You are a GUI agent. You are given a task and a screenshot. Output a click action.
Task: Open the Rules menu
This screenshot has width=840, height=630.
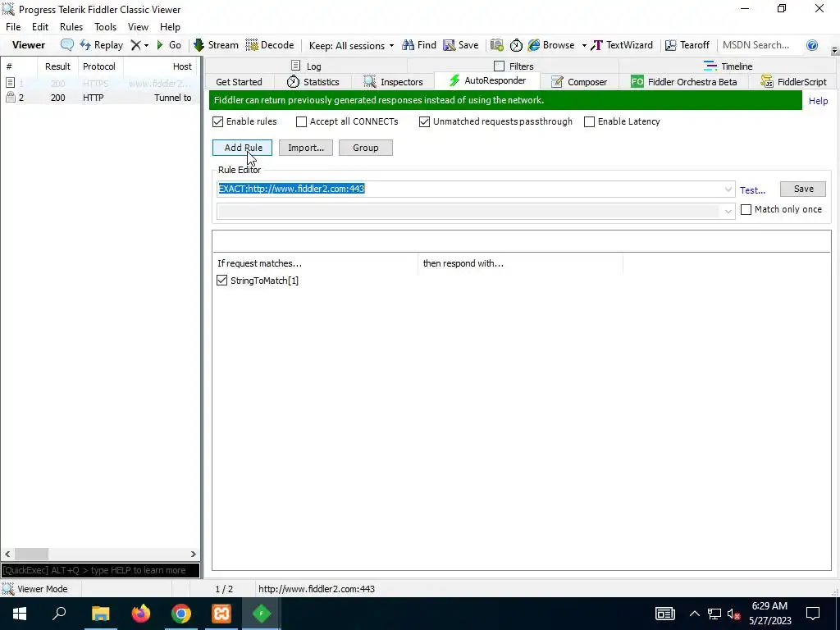[x=71, y=27]
